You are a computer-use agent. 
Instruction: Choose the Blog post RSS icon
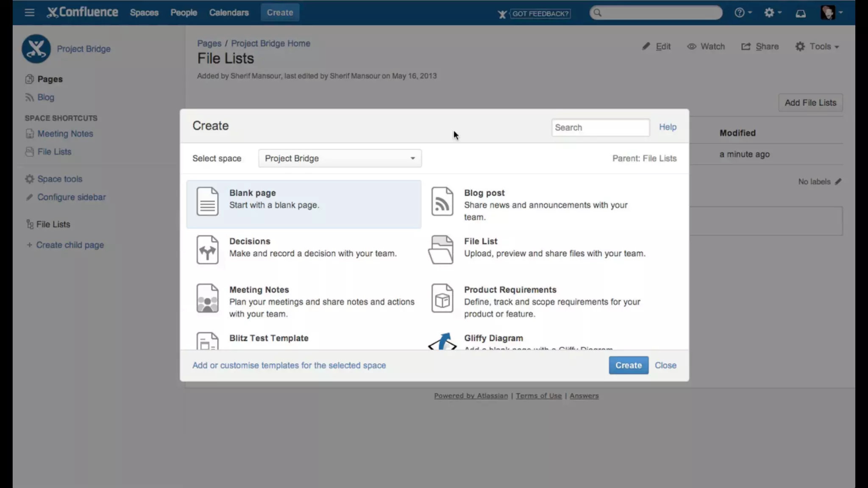point(442,201)
